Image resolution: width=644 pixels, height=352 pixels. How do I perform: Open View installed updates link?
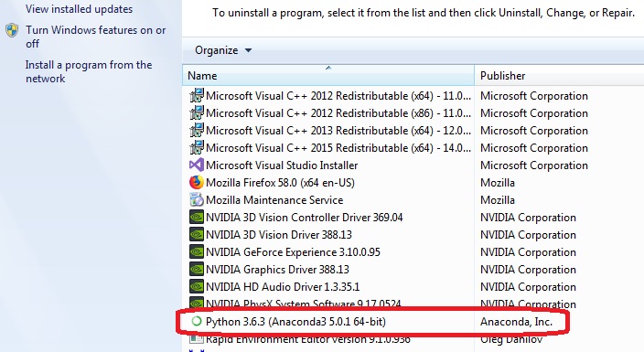tap(79, 9)
